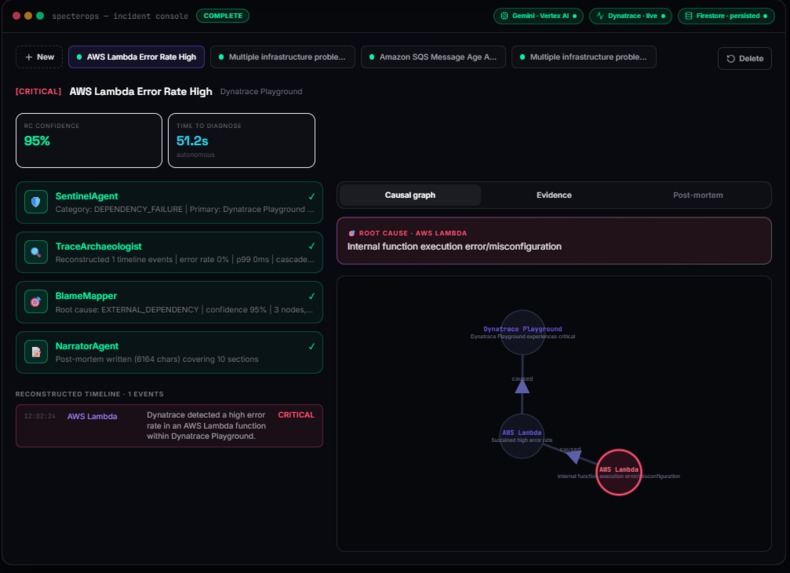The image size is (790, 573).
Task: Click the NarratorAgent checkmark
Action: click(x=311, y=346)
